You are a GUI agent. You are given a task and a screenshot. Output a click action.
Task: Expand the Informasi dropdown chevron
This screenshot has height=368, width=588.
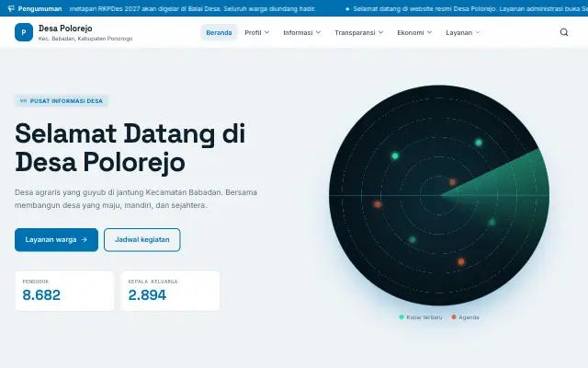click(319, 32)
